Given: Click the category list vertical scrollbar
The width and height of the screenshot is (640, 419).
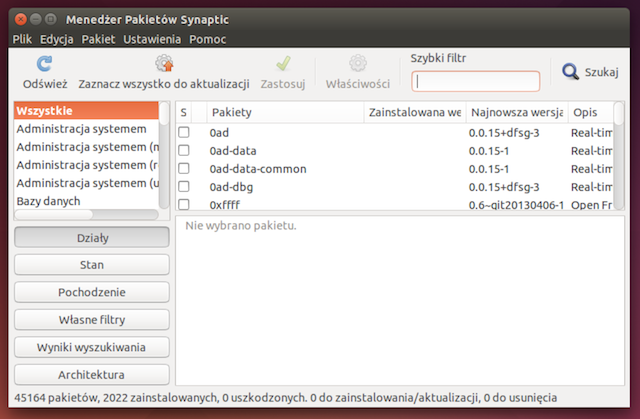Looking at the screenshot, I should click(x=164, y=155).
